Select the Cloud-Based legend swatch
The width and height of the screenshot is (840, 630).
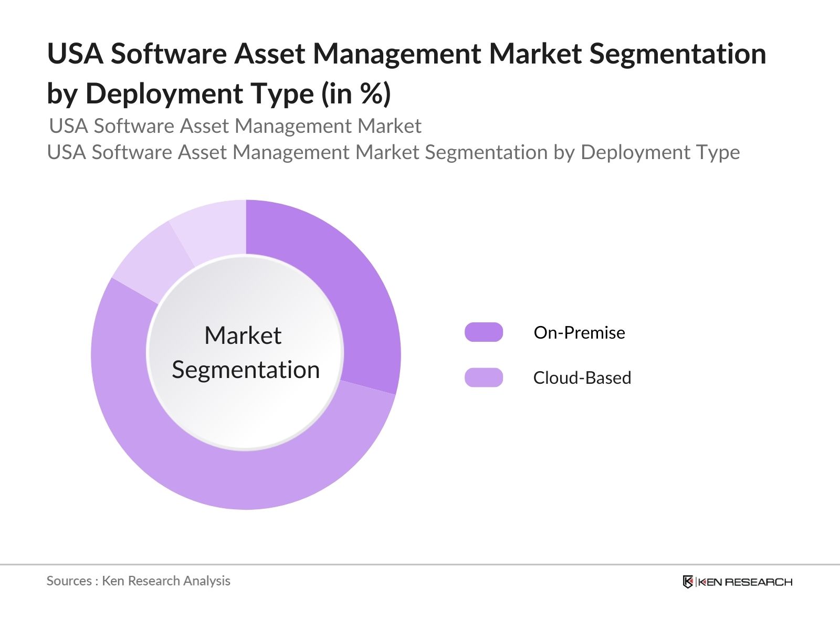pos(483,377)
